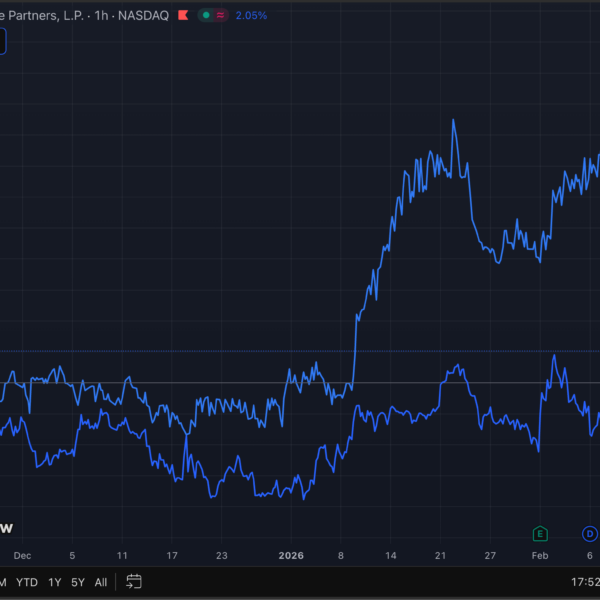
Task: Click the TradingView logo watermark
Action: [x=5, y=527]
